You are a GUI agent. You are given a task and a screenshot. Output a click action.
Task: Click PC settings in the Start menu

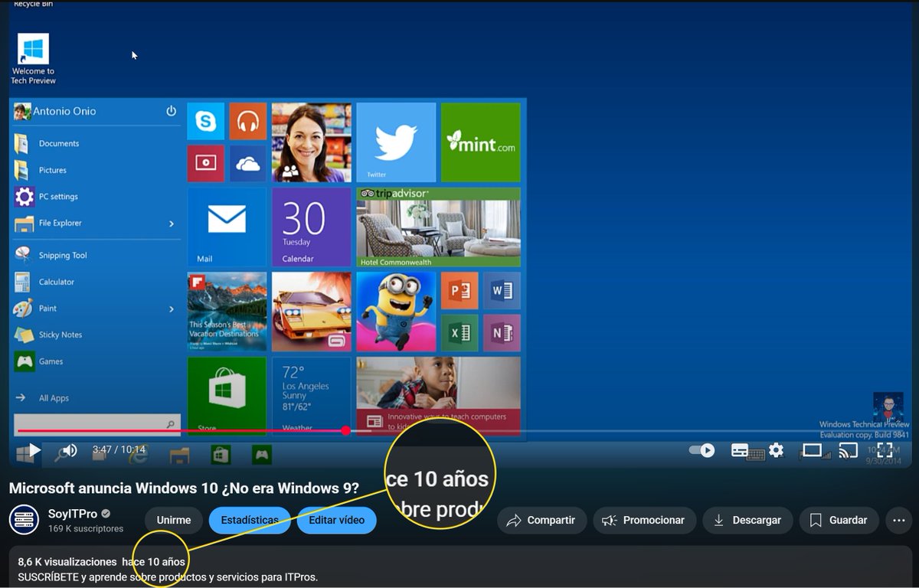click(x=58, y=197)
